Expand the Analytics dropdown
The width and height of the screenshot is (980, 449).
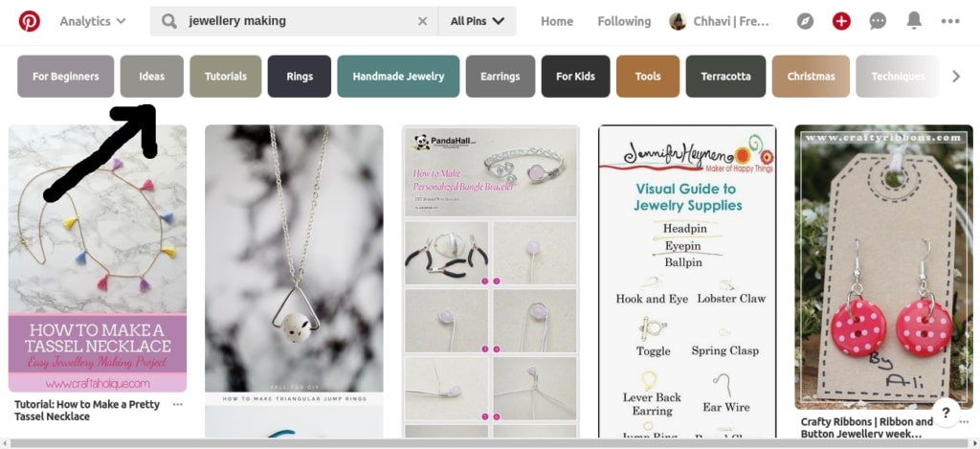[x=93, y=21]
